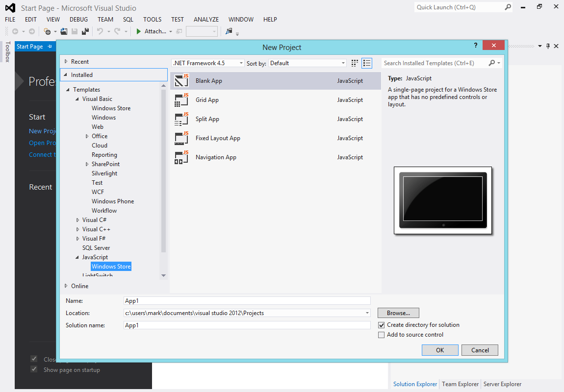Expand the SharePoint tree node
564x392 pixels.
point(87,164)
